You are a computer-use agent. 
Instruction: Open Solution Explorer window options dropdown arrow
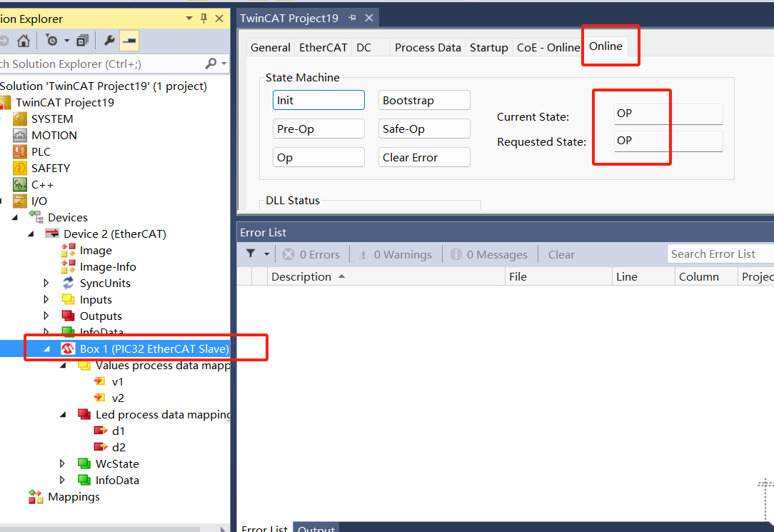[x=189, y=19]
